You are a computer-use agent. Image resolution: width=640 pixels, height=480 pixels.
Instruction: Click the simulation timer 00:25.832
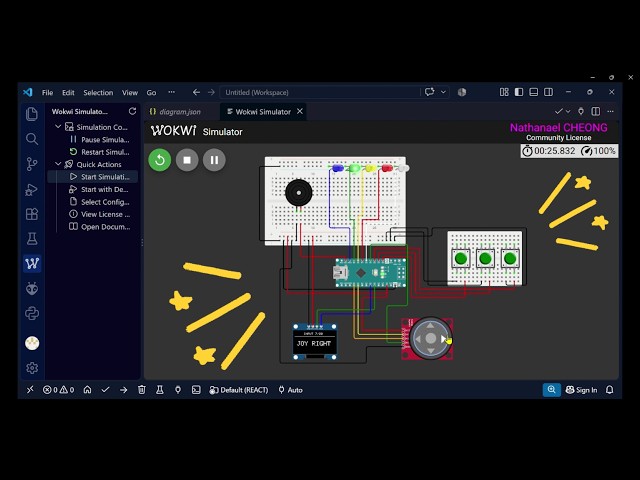point(549,151)
